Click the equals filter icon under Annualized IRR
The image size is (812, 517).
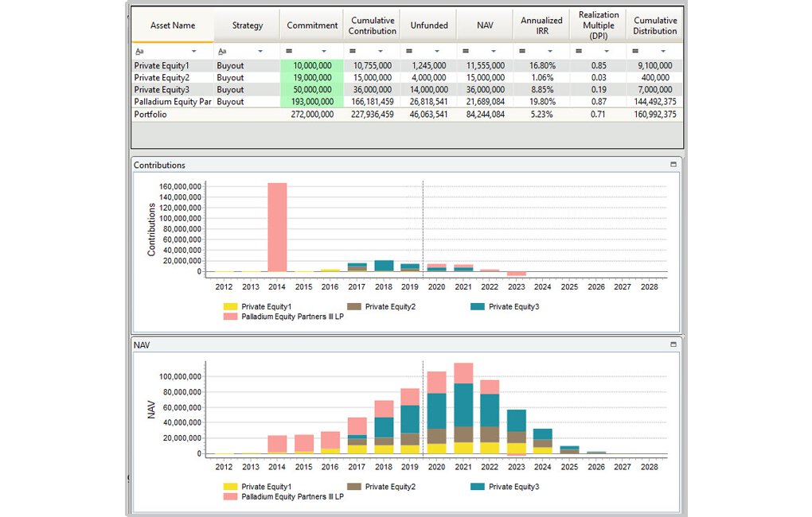[521, 51]
